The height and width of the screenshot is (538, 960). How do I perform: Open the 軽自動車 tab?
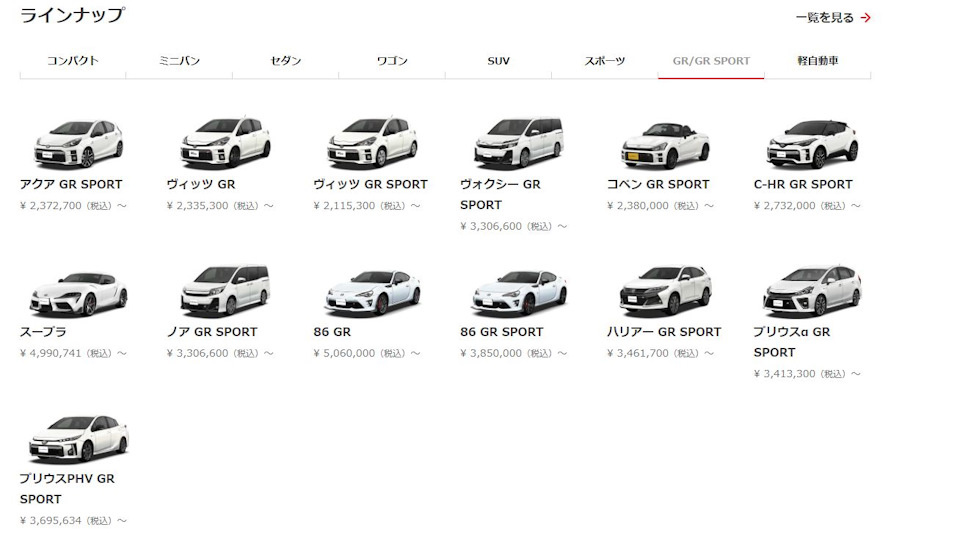tap(818, 61)
